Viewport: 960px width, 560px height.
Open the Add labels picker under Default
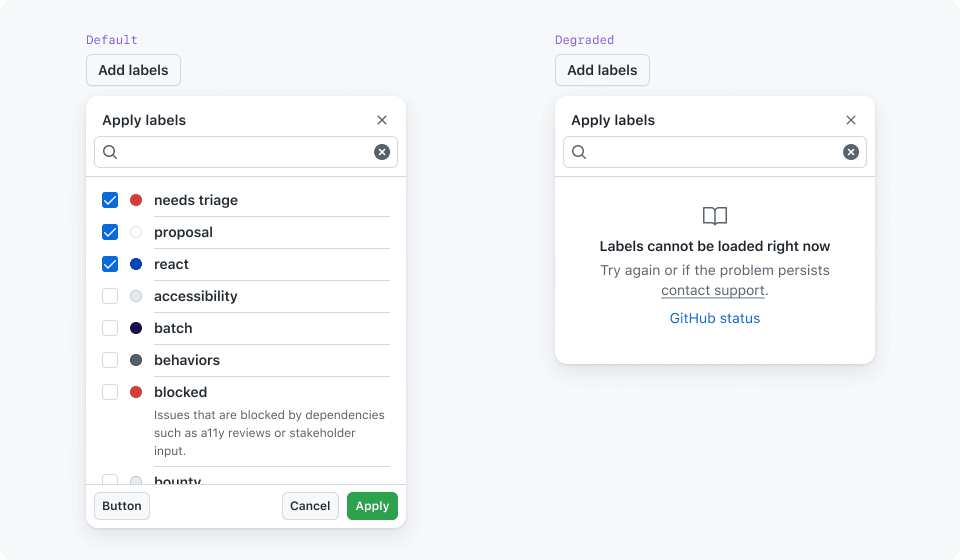(x=133, y=70)
